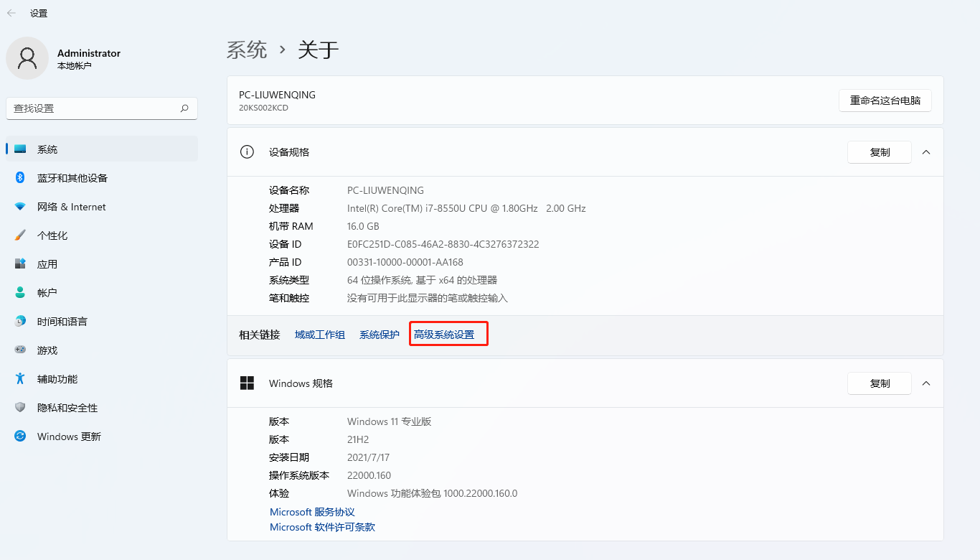Click the Windows 11 专业版 edition value
This screenshot has width=980, height=560.
390,421
